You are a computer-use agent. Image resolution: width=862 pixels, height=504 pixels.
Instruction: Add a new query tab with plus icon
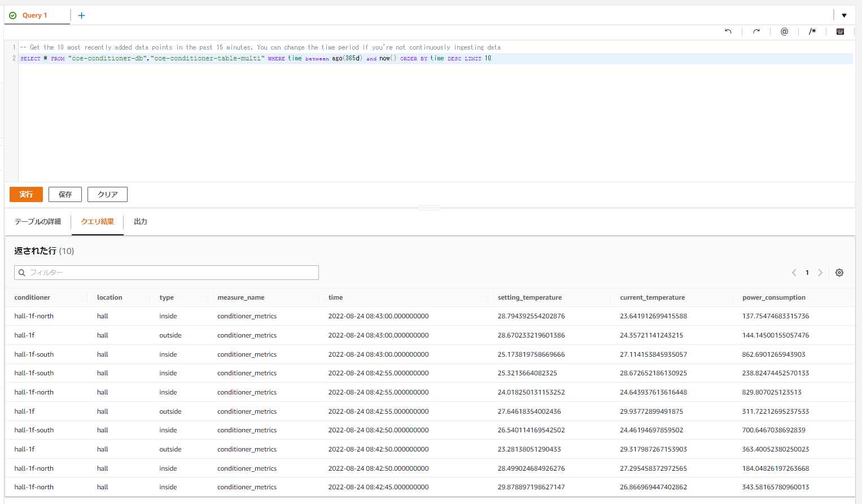pos(81,15)
